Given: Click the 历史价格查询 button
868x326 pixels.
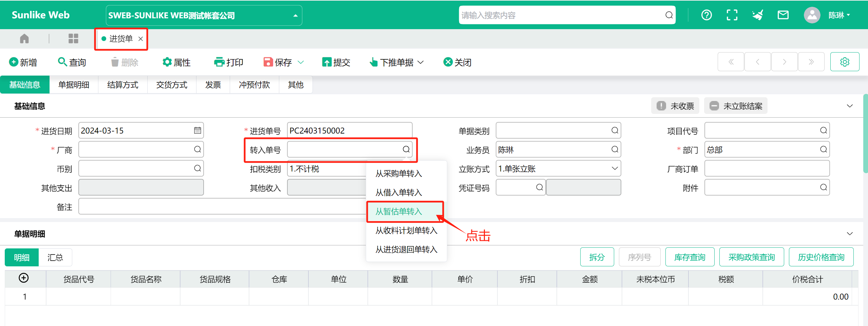Looking at the screenshot, I should [x=821, y=257].
